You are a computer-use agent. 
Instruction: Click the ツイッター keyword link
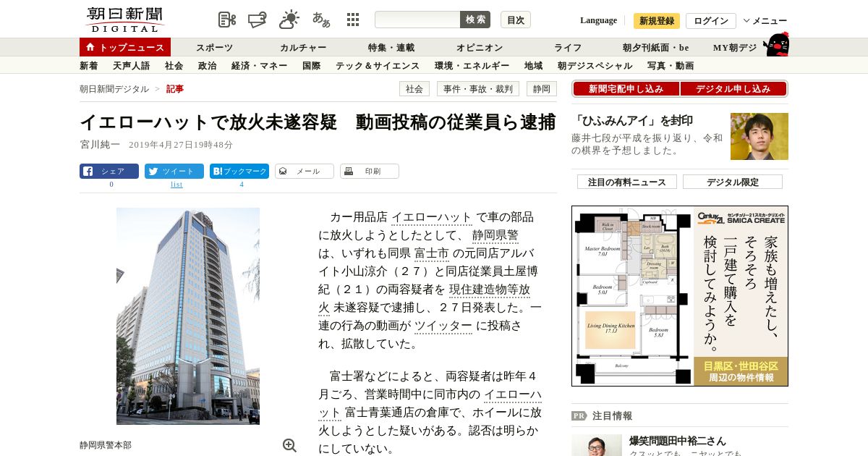point(443,326)
